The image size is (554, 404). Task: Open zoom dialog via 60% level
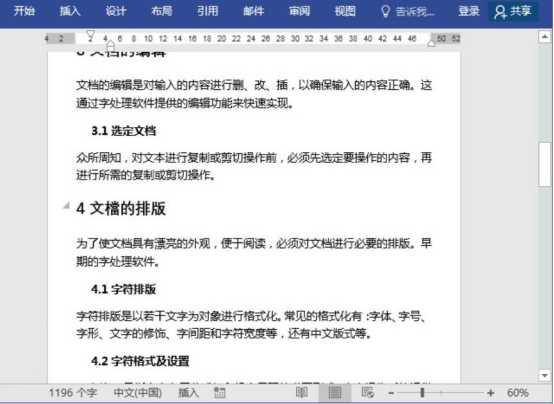click(518, 393)
